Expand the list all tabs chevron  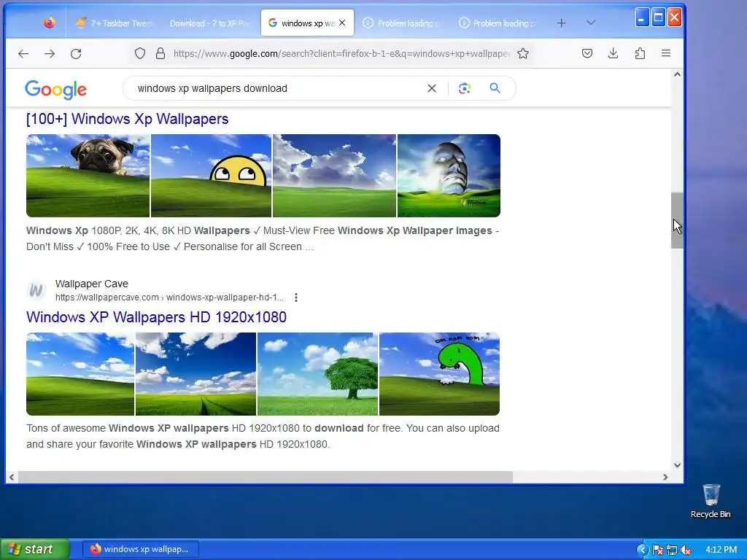click(x=591, y=23)
